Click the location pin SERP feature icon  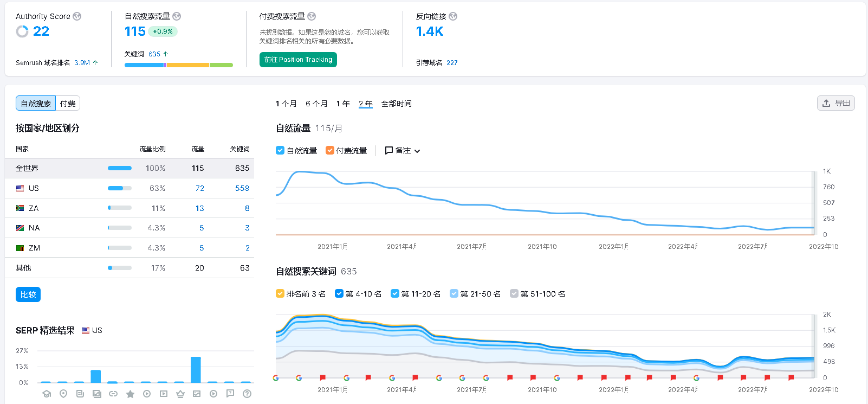pyautogui.click(x=63, y=394)
